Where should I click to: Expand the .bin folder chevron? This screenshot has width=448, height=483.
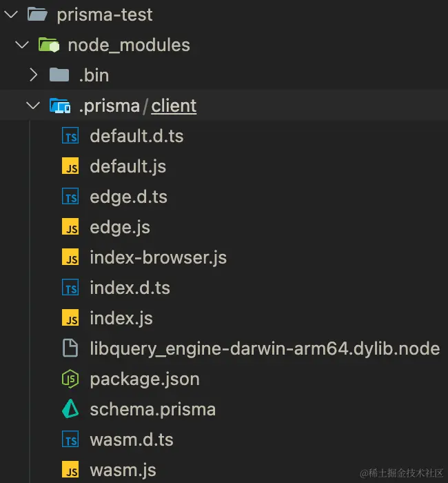tap(34, 75)
